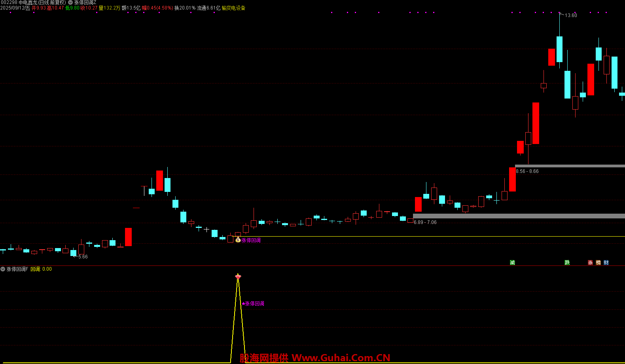
Task: Click the 输变电设备 sector link
Action: (x=233, y=8)
